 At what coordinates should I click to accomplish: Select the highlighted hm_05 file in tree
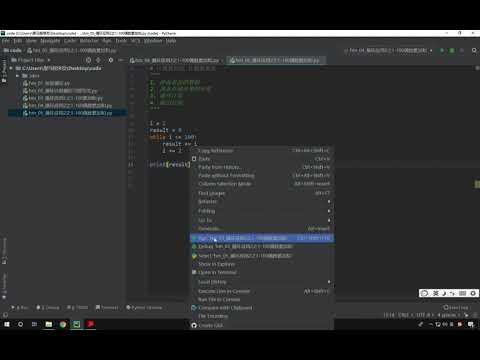point(67,113)
